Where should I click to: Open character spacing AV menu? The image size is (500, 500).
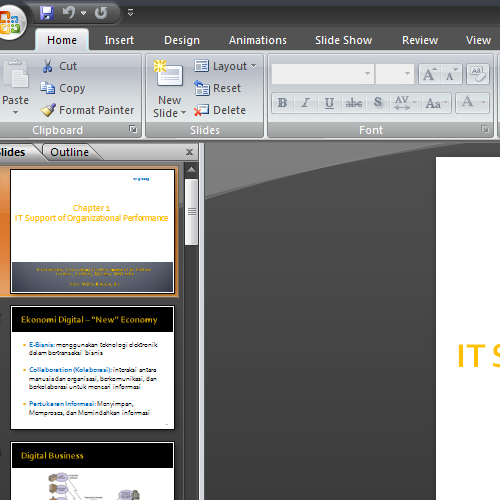coord(405,103)
